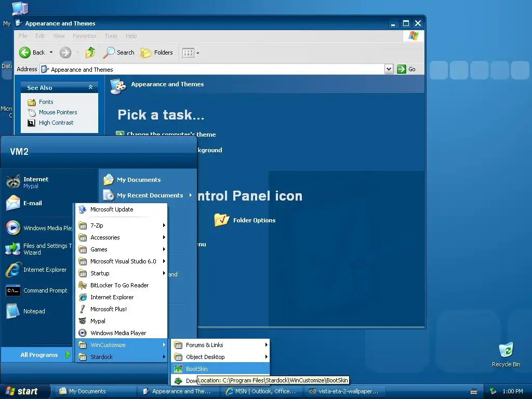This screenshot has height=399, width=532.
Task: Switch to MSN Outlook taskbar button
Action: pyautogui.click(x=262, y=391)
